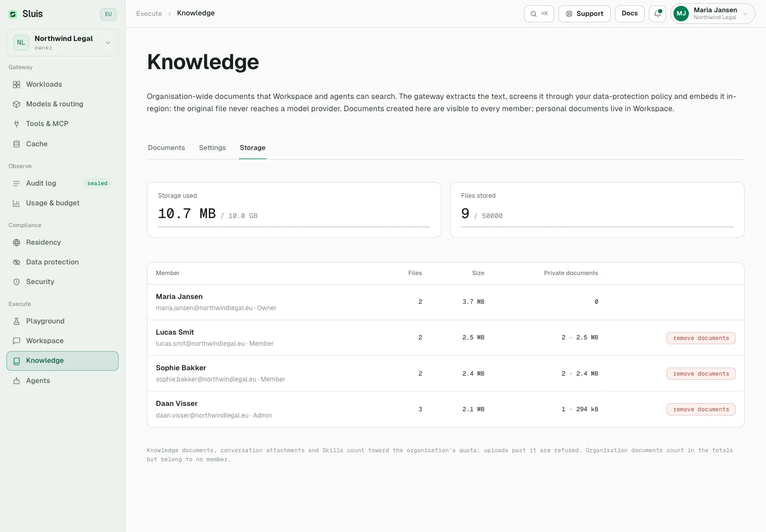This screenshot has height=532, width=766.
Task: Remove documents for Lucas Smit
Action: [x=701, y=338]
